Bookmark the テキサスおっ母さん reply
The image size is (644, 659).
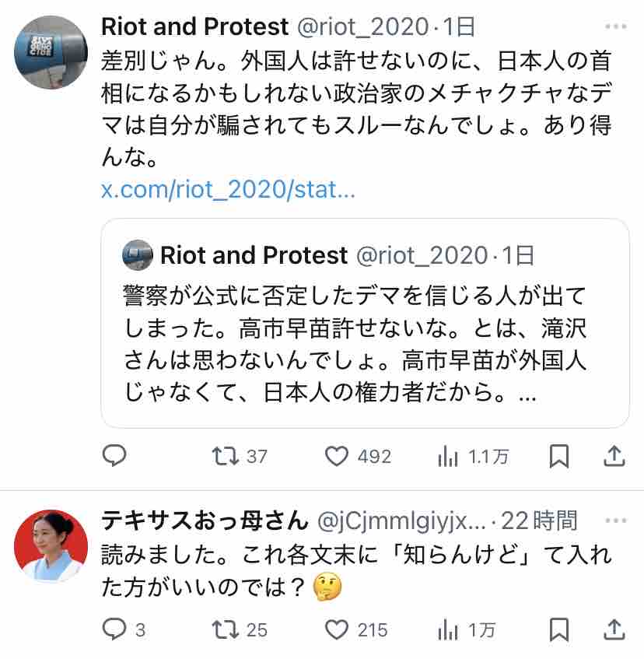558,629
